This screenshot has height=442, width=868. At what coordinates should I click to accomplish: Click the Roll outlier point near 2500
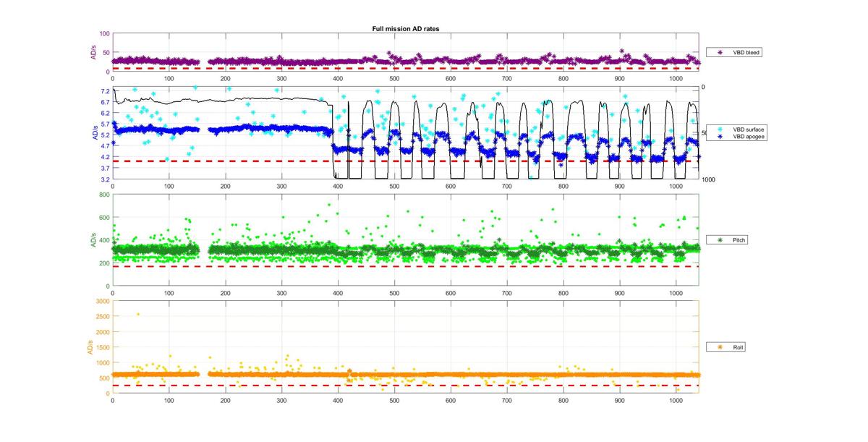point(138,314)
